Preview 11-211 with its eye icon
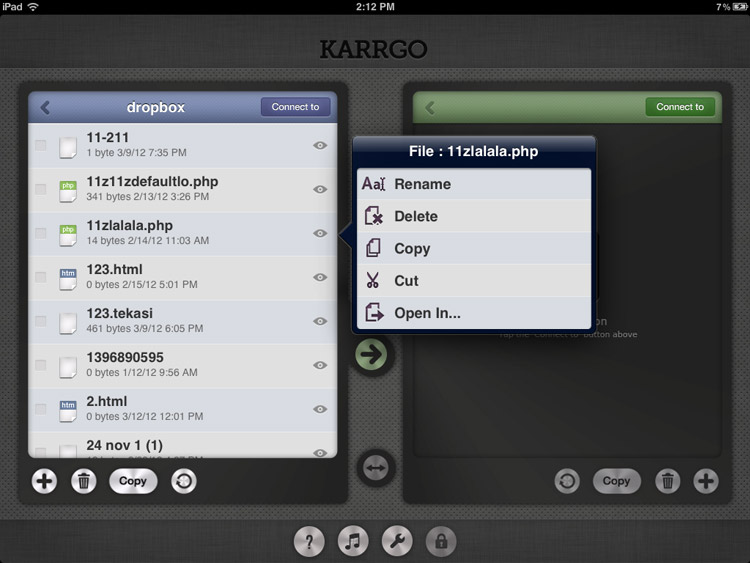 pyautogui.click(x=320, y=145)
